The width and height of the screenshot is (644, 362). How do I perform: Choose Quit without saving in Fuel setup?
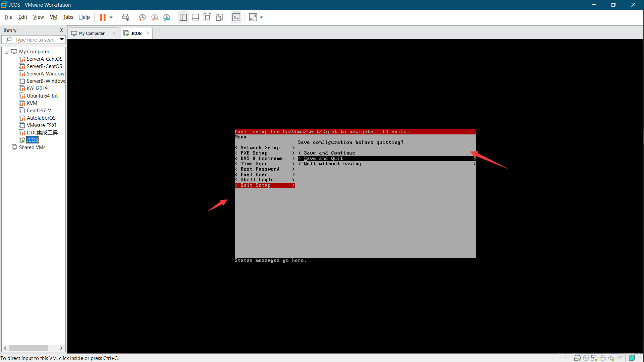(387, 164)
